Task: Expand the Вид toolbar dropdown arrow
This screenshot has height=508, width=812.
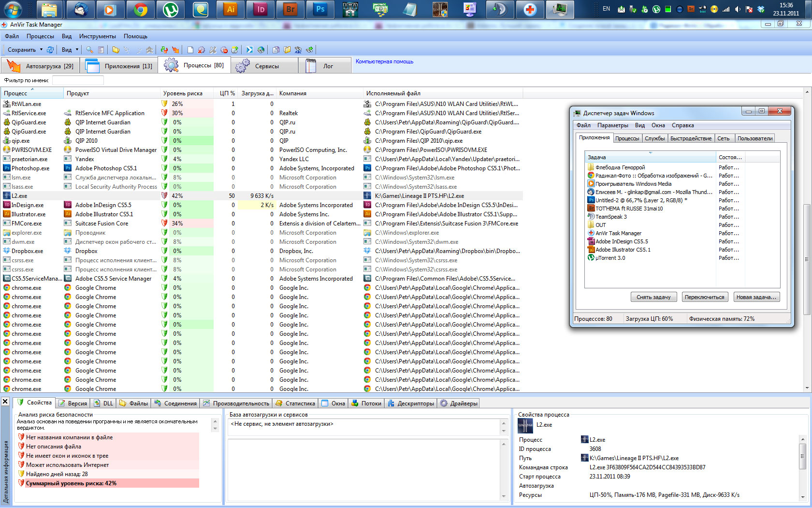Action: coord(77,50)
